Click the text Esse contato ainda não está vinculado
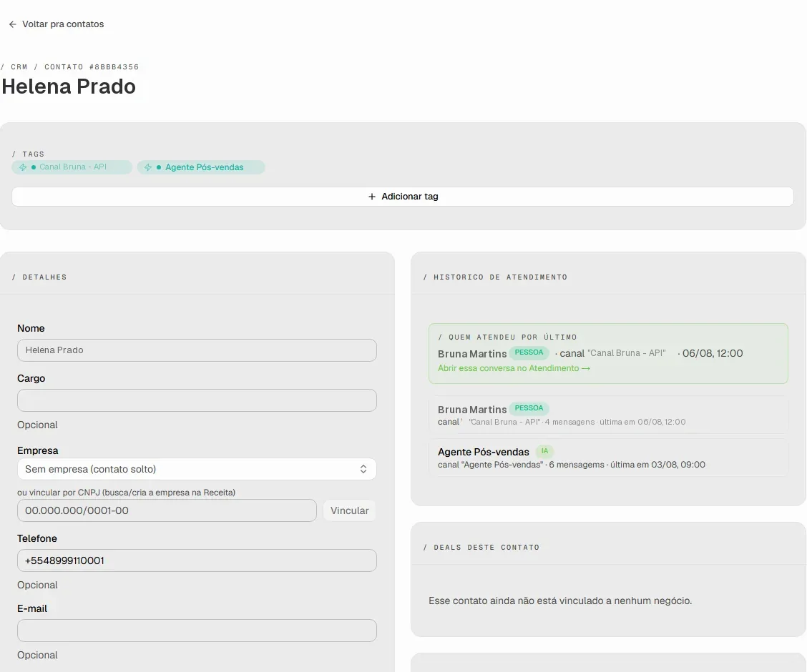Image resolution: width=807 pixels, height=672 pixels. pos(560,601)
